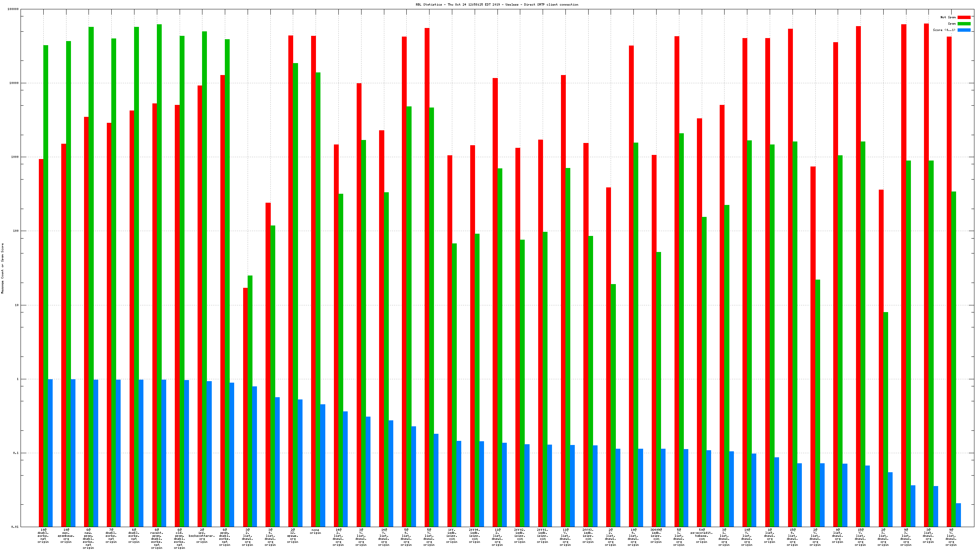980x551 pixels.
Task: Select the apews.org origin axis label
Action: 292,535
